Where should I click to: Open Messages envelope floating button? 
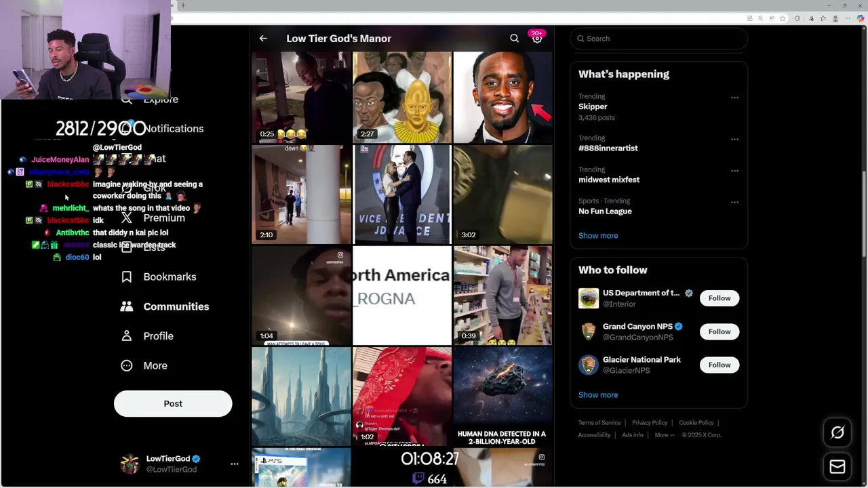[837, 466]
